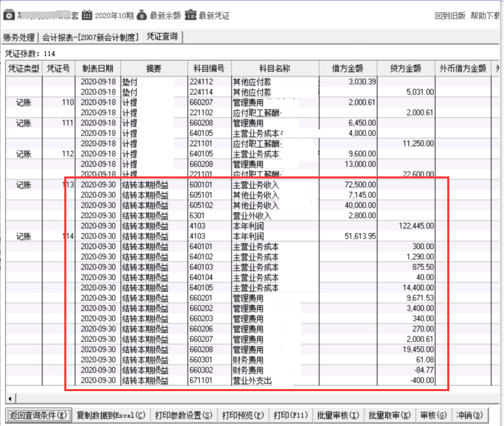504x426 pixels.
Task: Click credit amount -84.77 cell
Action: coord(406,370)
